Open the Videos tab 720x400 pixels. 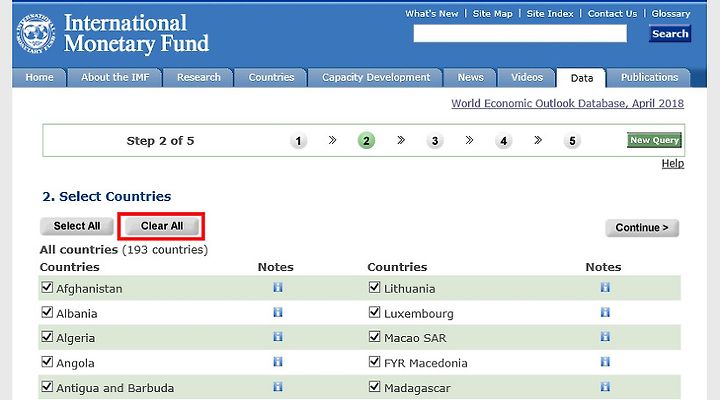click(x=527, y=78)
